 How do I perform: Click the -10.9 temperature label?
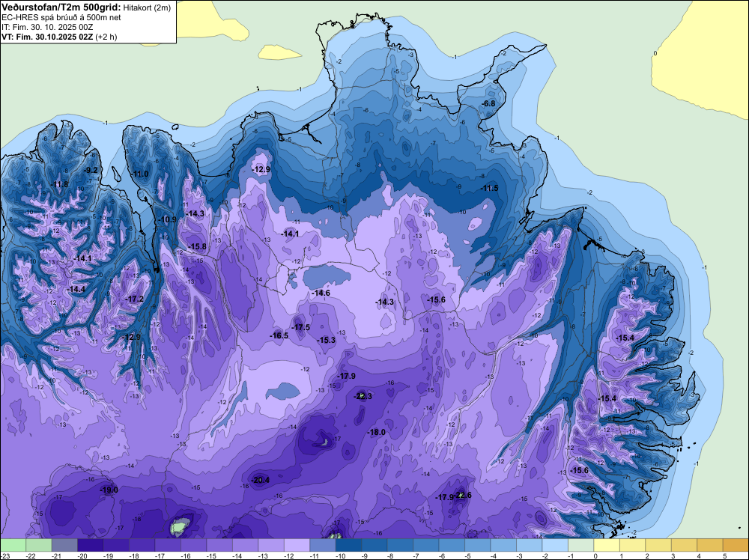[167, 219]
